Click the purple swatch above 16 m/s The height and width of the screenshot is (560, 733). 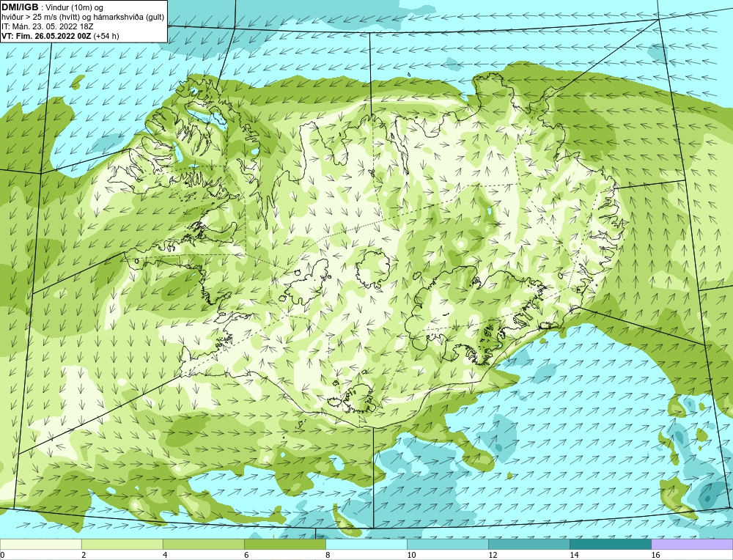pyautogui.click(x=692, y=545)
